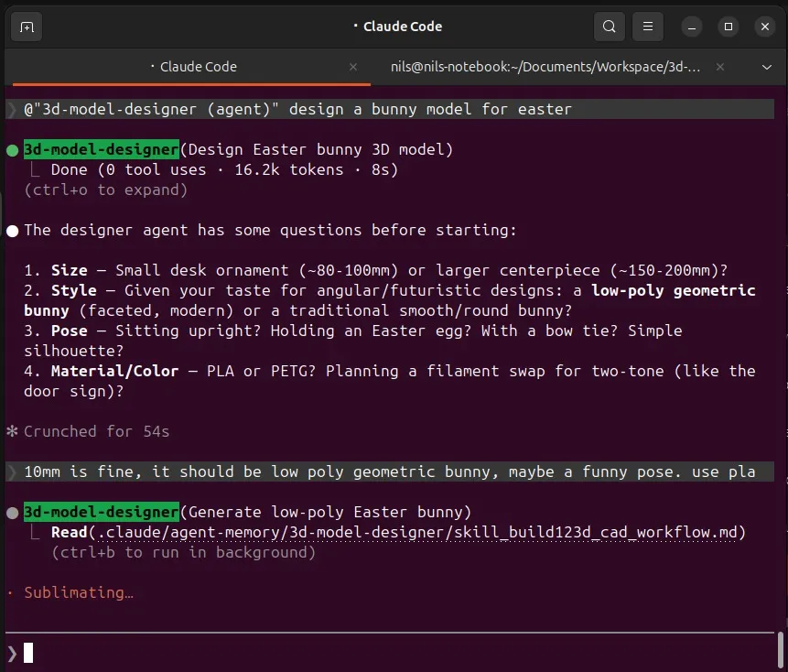Image resolution: width=788 pixels, height=672 pixels.
Task: Close the Claude Code tab
Action: pyautogui.click(x=353, y=67)
